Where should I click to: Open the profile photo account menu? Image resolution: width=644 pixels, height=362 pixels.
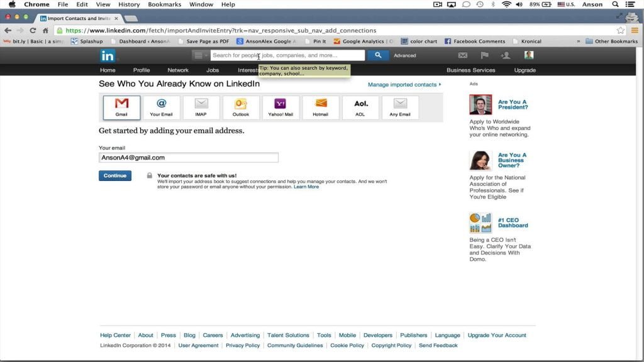pos(529,55)
